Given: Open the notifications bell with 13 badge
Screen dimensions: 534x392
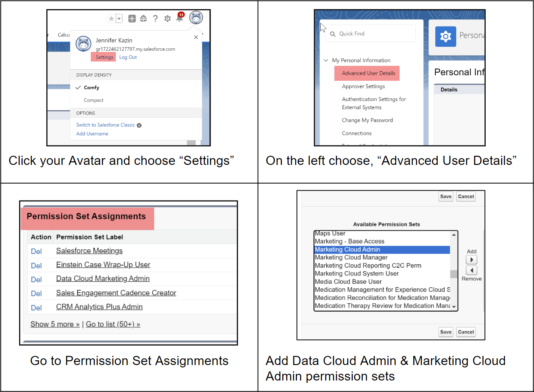Looking at the screenshot, I should click(180, 17).
